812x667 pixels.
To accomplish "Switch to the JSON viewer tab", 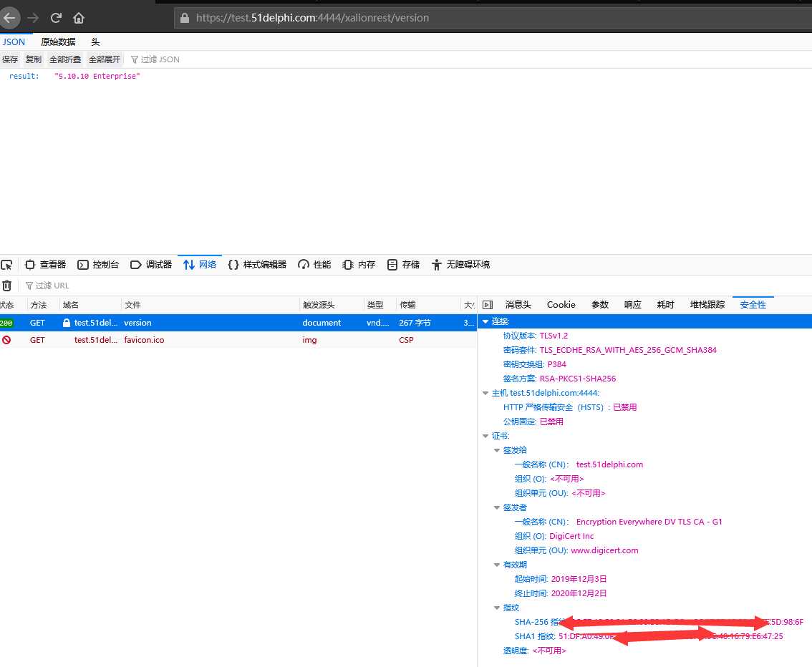I will click(14, 42).
